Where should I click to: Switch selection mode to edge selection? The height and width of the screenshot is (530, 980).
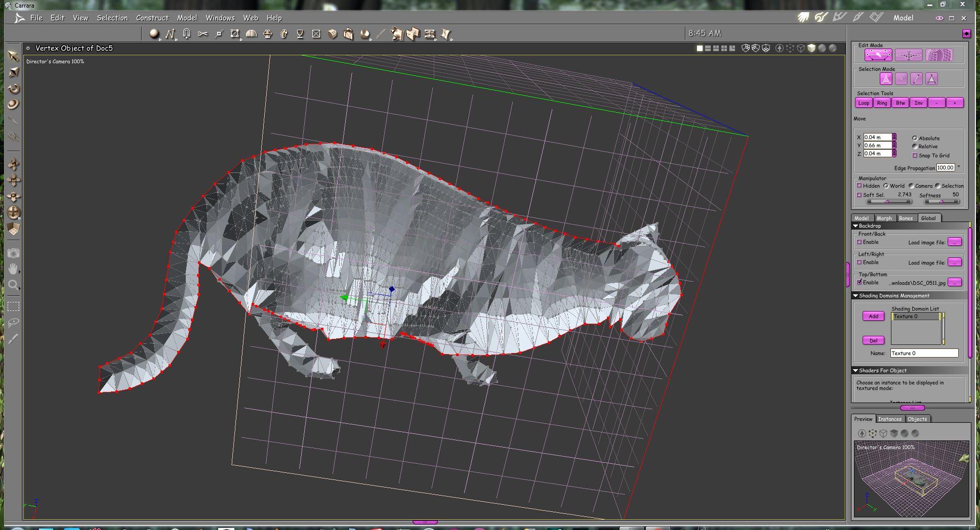916,79
